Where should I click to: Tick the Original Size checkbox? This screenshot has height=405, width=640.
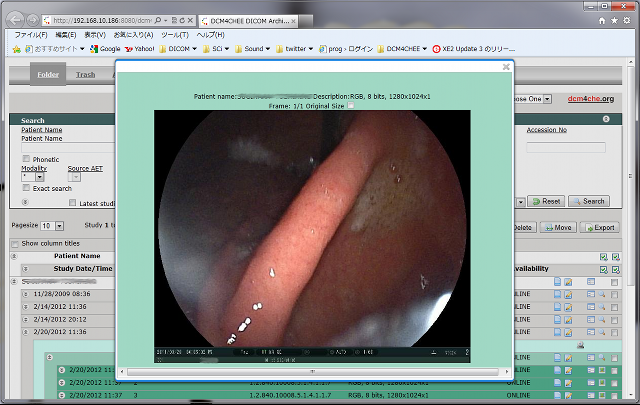[x=351, y=105]
